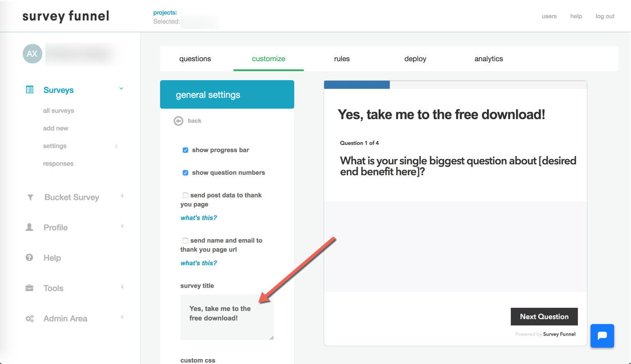Expand the Tools section chevron
The image size is (631, 364).
[122, 287]
